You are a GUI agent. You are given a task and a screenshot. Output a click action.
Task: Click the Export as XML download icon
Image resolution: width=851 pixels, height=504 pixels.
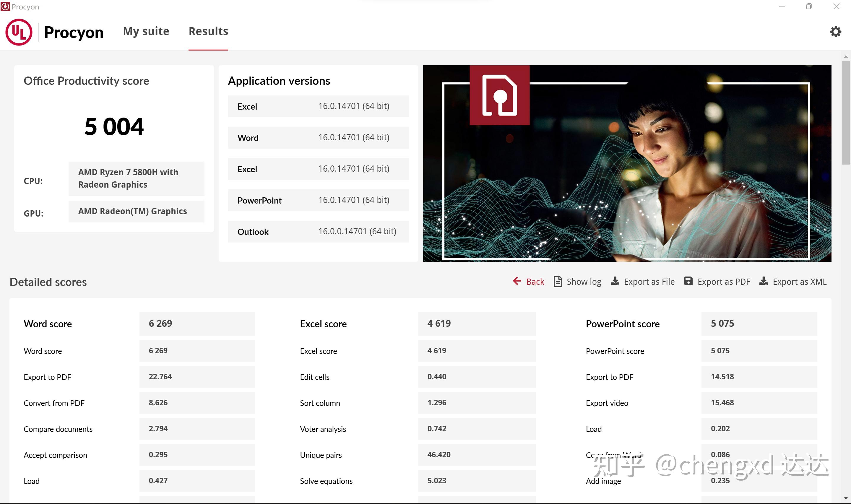click(x=763, y=281)
